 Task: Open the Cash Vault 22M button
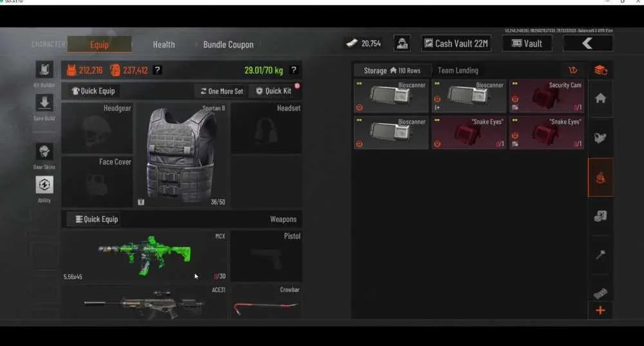[x=457, y=43]
